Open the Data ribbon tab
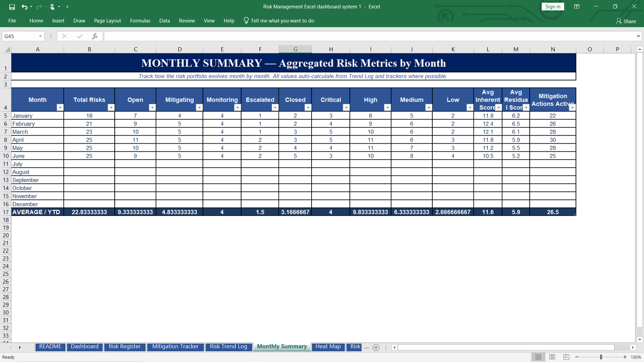644x362 pixels. click(165, 21)
